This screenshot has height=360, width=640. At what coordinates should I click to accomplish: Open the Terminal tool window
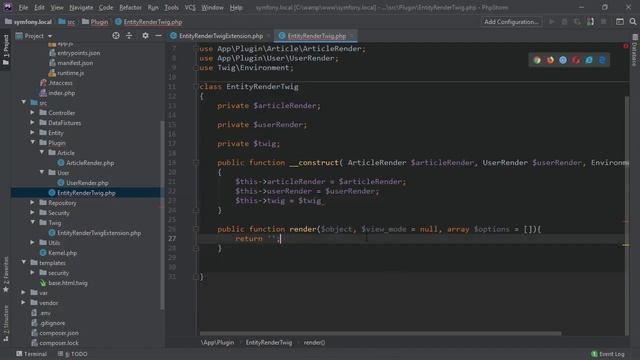point(31,354)
